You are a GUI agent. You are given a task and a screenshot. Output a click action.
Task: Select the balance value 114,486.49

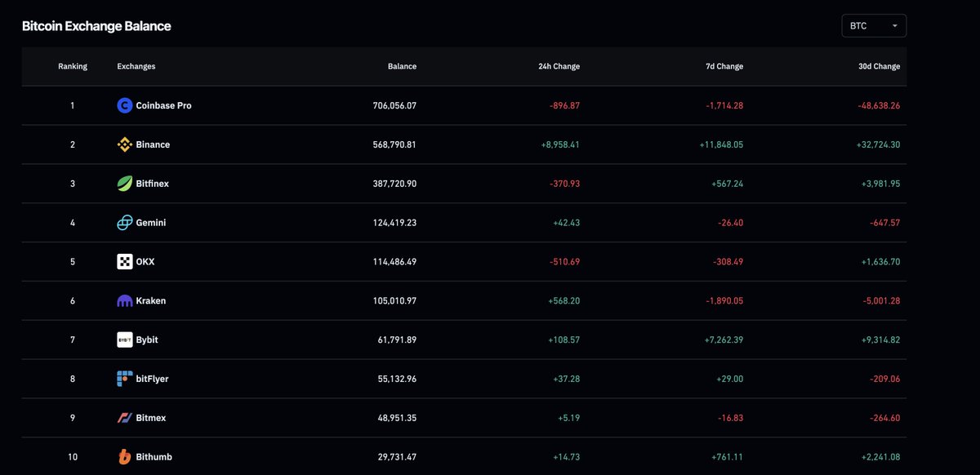395,262
